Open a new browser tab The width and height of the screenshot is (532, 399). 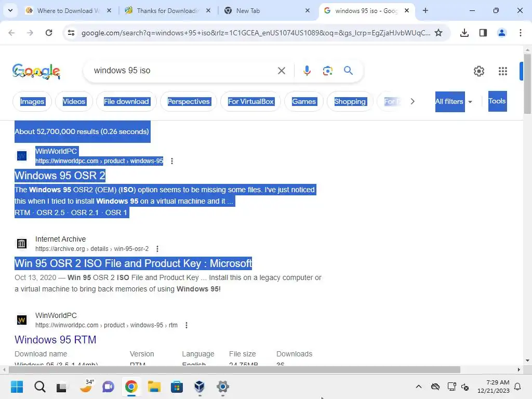pyautogui.click(x=425, y=10)
